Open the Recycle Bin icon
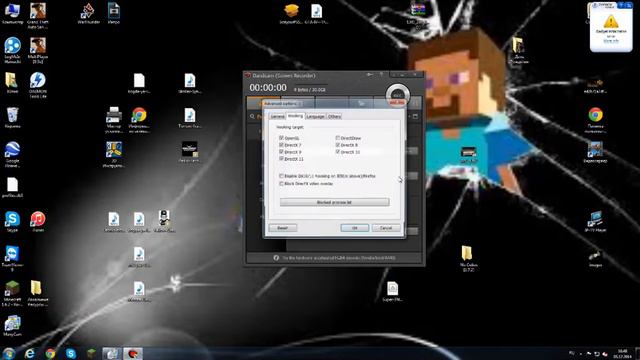 click(12, 118)
